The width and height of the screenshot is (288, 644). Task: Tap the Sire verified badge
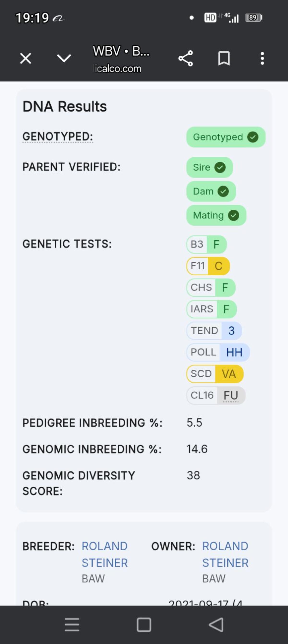pos(210,167)
